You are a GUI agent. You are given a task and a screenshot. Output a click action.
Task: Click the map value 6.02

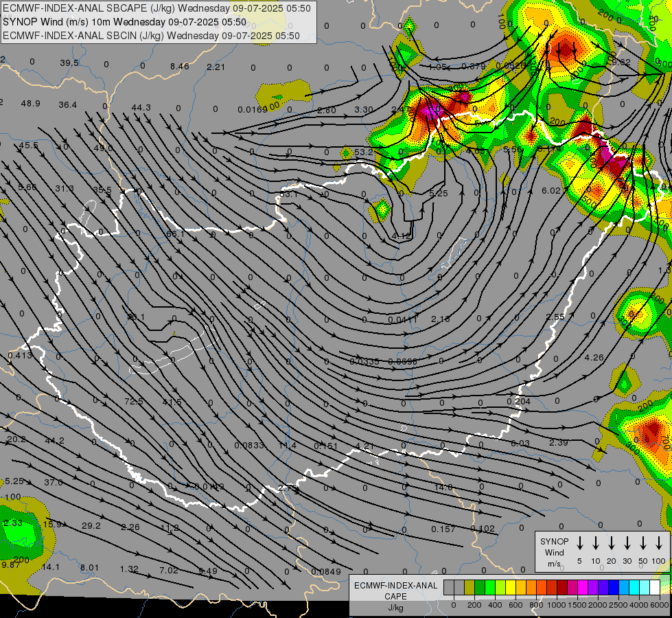(x=551, y=190)
